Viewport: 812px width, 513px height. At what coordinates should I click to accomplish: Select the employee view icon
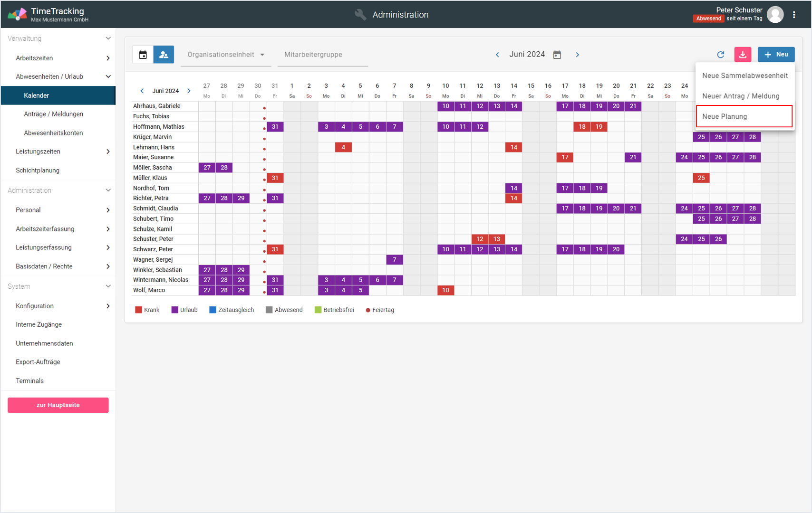coord(164,55)
